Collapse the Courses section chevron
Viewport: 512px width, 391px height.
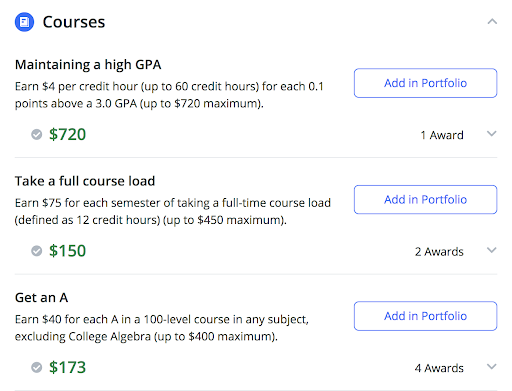492,22
